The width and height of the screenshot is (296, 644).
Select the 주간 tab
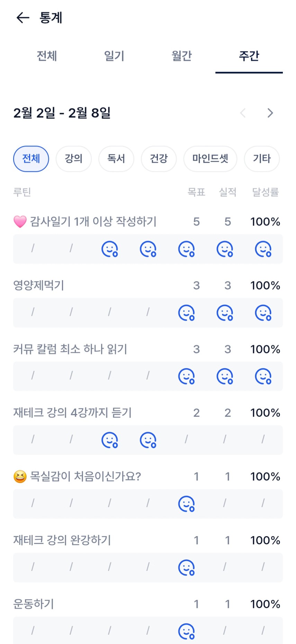click(249, 56)
